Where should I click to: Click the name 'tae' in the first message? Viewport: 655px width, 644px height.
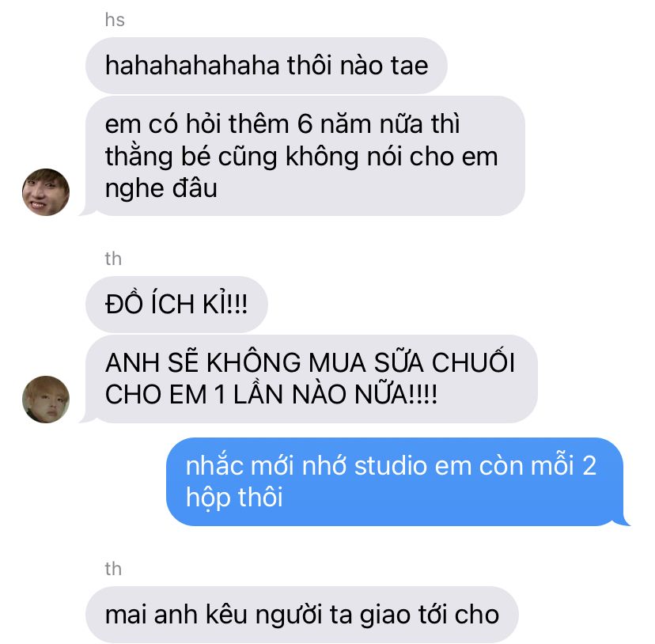(410, 66)
